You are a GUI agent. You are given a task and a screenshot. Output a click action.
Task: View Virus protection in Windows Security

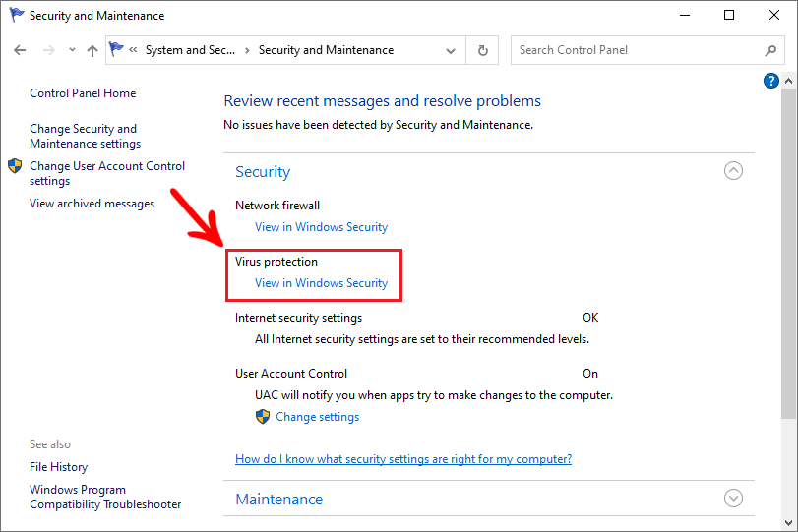click(321, 283)
